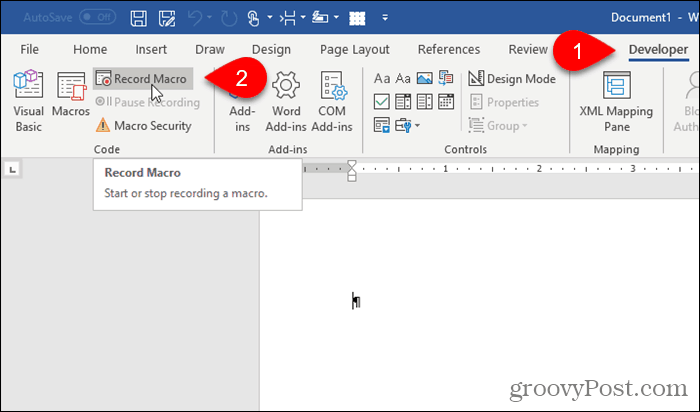The width and height of the screenshot is (700, 412).
Task: Open the Add-ins store button
Action: 242,102
